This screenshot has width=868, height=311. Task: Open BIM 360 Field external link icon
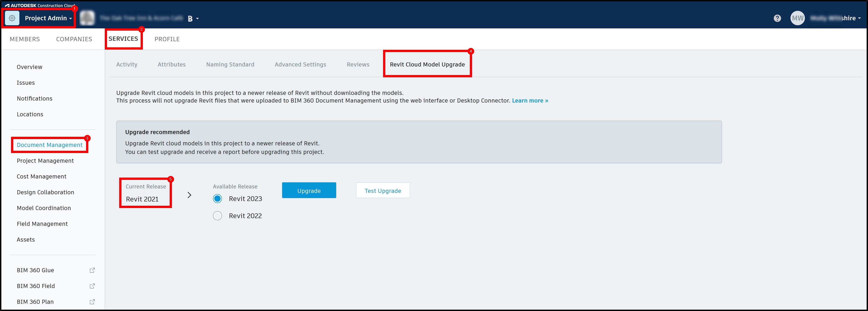tap(92, 286)
